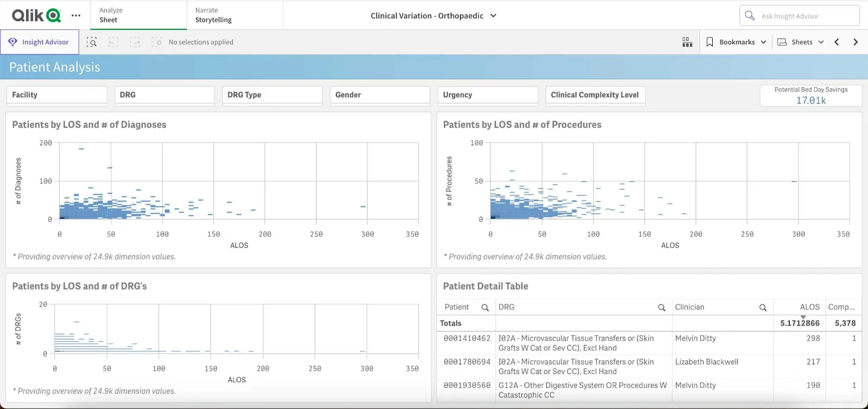Screen dimensions: 868x409
Task: Click the magnifier icon in Ask Insight Advisor
Action: pos(750,16)
